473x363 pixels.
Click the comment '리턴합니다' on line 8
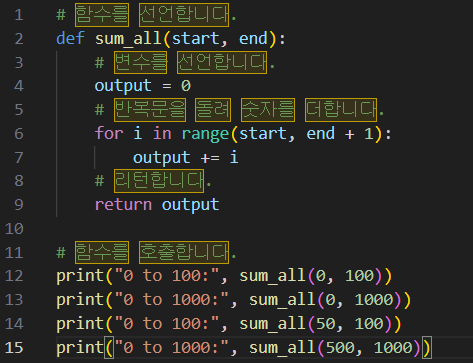click(x=159, y=181)
